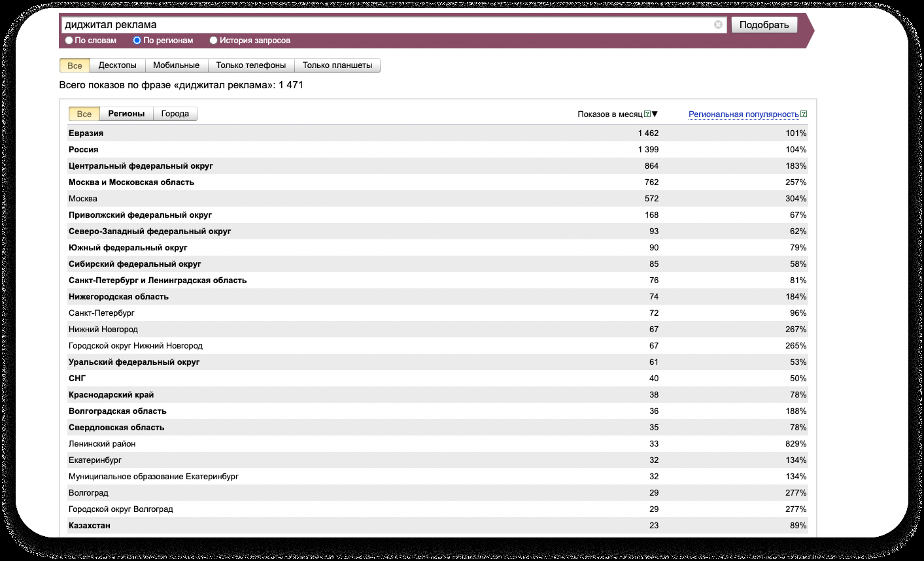This screenshot has width=924, height=561.
Task: Select Сибирский федеральный округ row
Action: (x=438, y=264)
